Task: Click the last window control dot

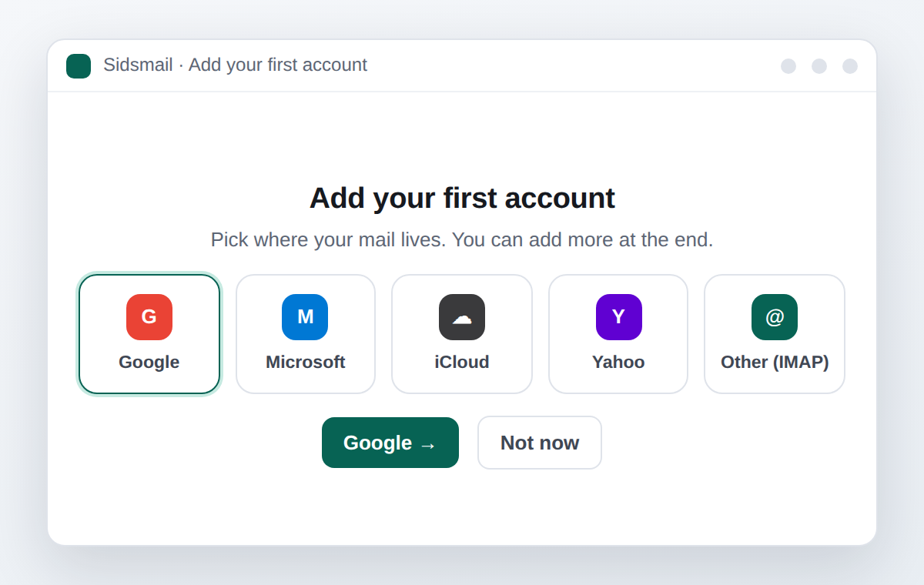Action: coord(850,66)
